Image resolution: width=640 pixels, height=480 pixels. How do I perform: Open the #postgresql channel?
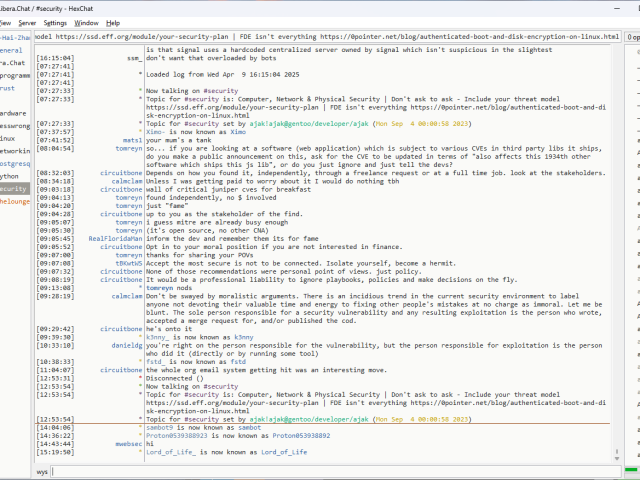click(x=14, y=162)
